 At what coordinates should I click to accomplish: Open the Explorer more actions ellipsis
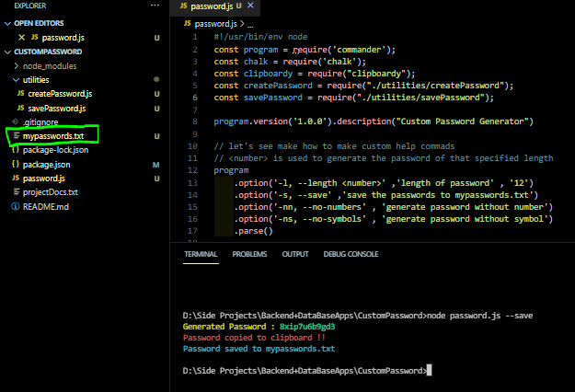155,6
